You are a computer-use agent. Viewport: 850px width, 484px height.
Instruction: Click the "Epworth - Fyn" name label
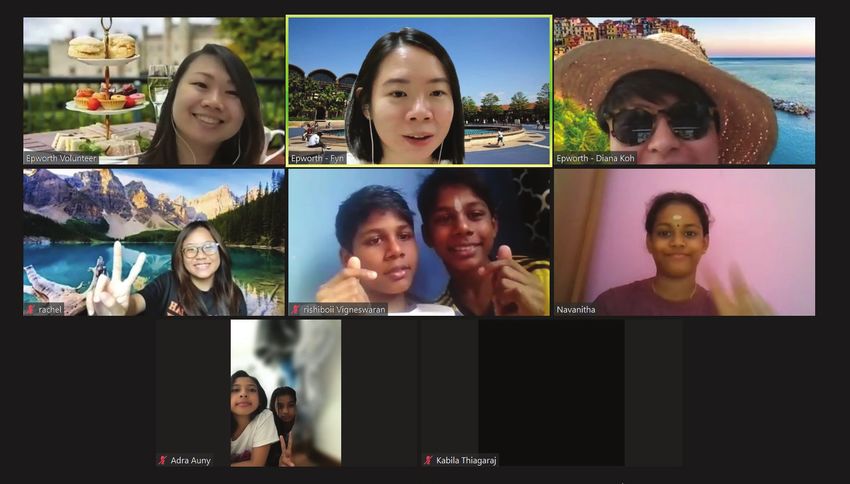tap(318, 159)
